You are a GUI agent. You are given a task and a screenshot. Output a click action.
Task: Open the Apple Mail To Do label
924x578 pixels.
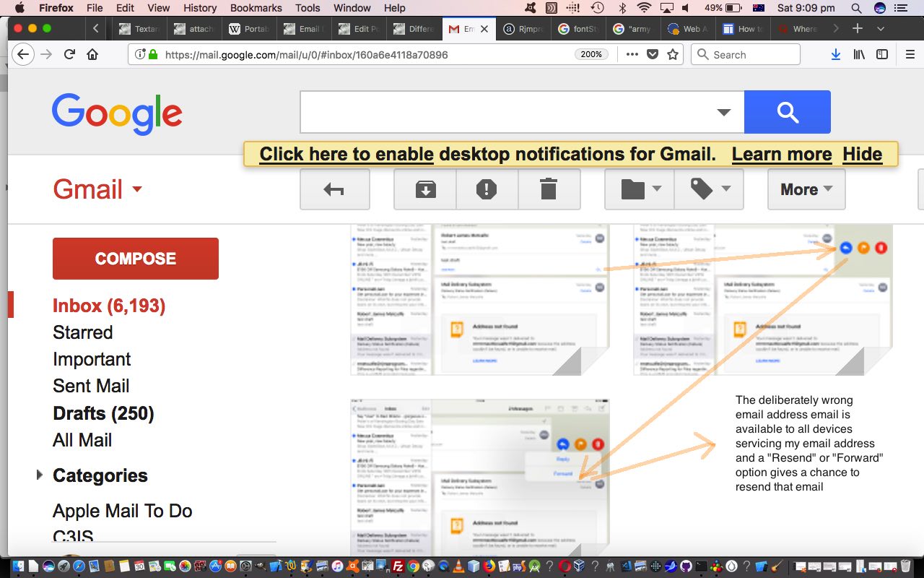click(x=123, y=511)
